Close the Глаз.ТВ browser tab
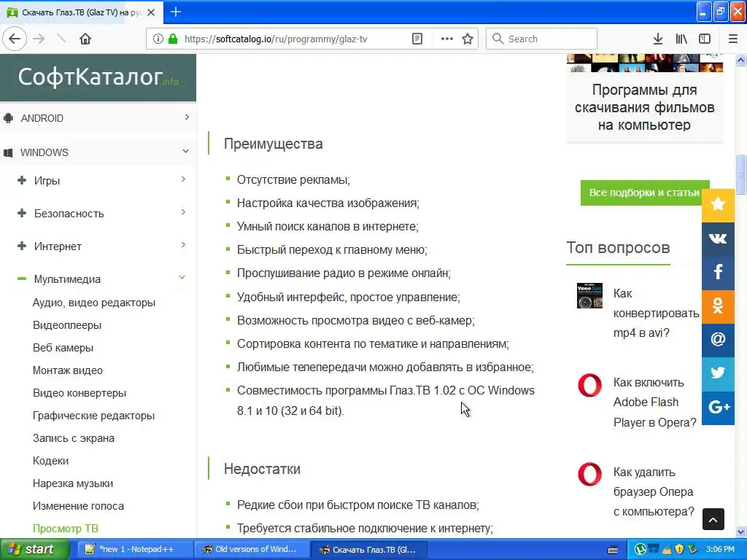 [151, 12]
